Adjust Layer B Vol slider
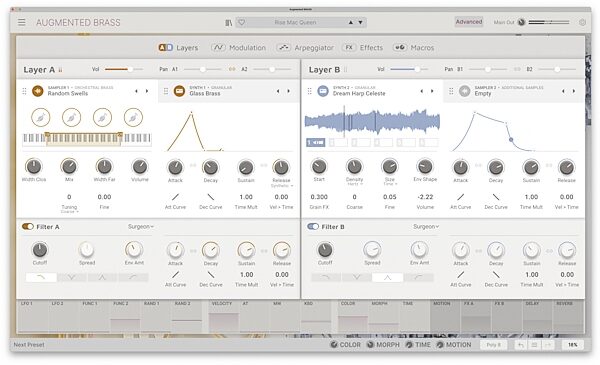The height and width of the screenshot is (365, 600). click(x=409, y=69)
